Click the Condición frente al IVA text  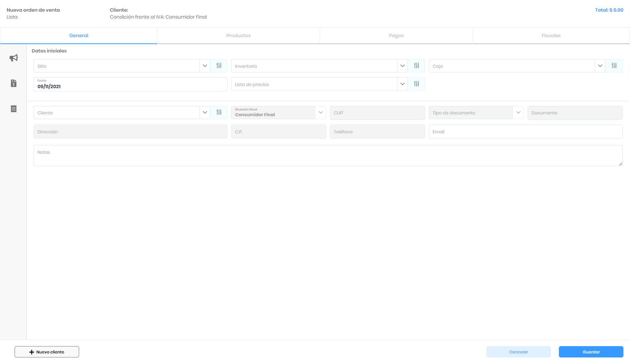pyautogui.click(x=158, y=17)
